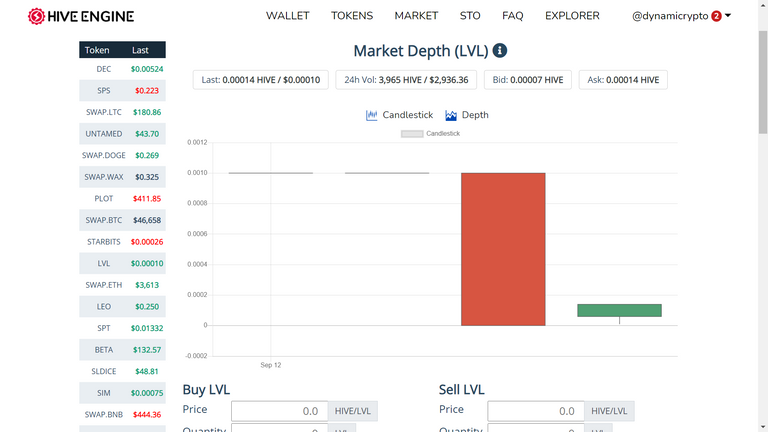Open the EXPLORER link
Image resolution: width=768 pixels, height=432 pixels.
(x=572, y=16)
